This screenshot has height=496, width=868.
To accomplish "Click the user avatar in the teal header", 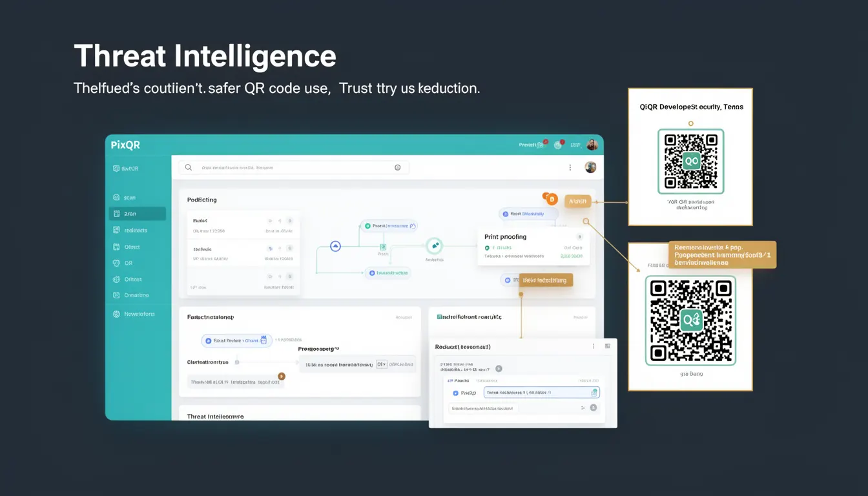I will (x=592, y=145).
